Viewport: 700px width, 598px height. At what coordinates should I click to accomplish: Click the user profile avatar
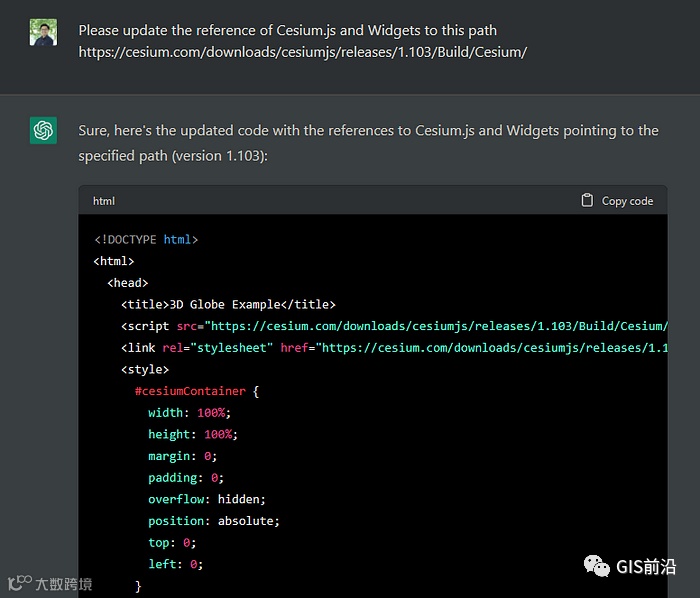point(43,32)
